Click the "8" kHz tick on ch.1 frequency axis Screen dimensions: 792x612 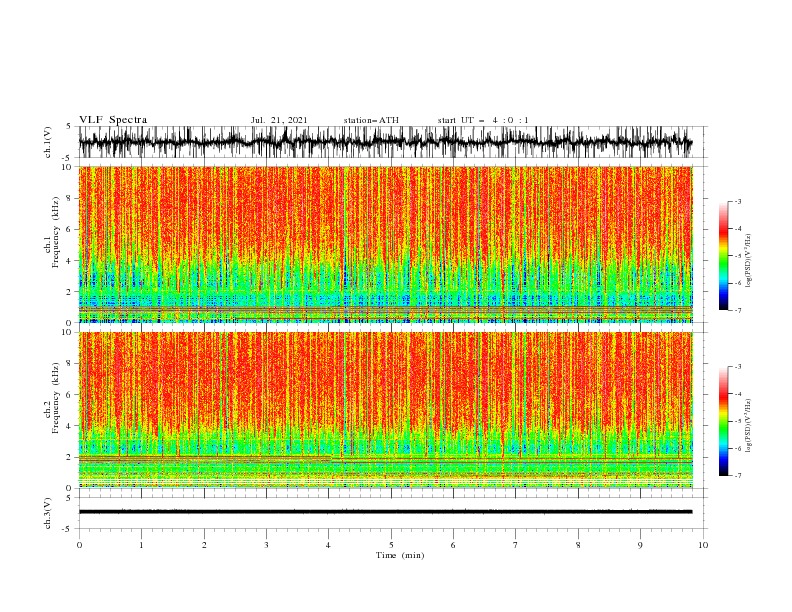click(x=70, y=198)
